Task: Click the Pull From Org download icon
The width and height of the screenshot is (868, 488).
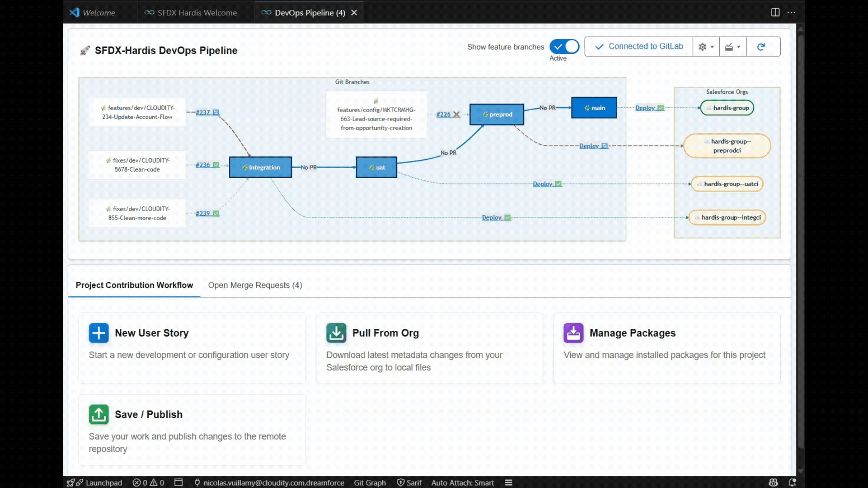Action: click(336, 333)
